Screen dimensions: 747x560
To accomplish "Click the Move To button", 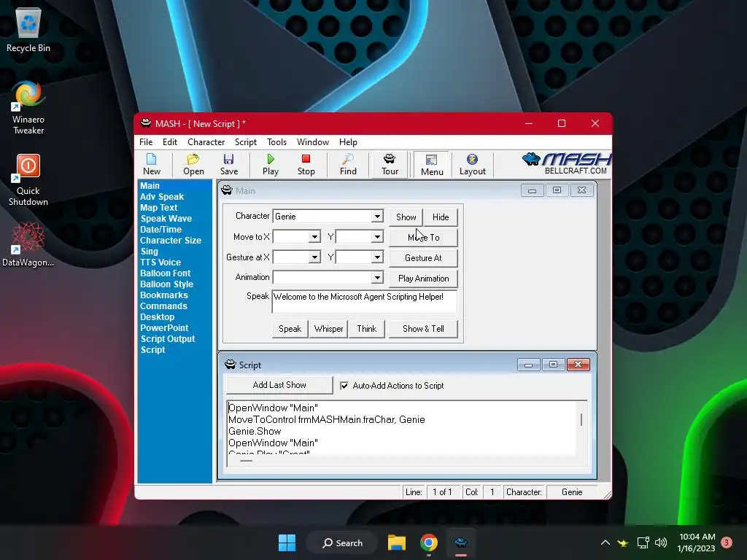I will pos(424,237).
